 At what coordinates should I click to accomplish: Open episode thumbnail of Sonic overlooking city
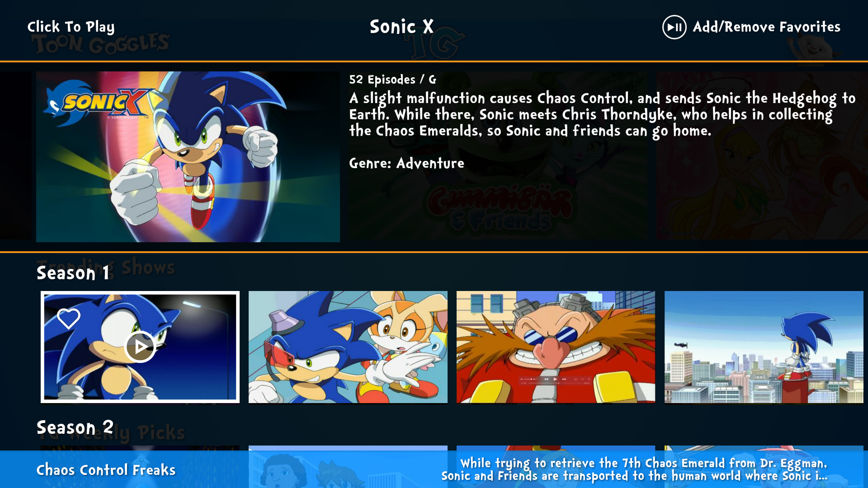pos(764,347)
